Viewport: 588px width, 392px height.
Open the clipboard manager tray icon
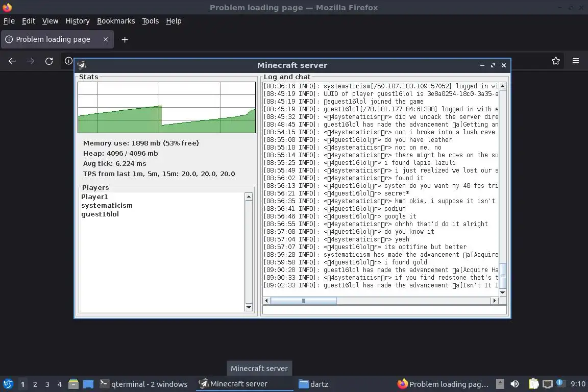533,384
